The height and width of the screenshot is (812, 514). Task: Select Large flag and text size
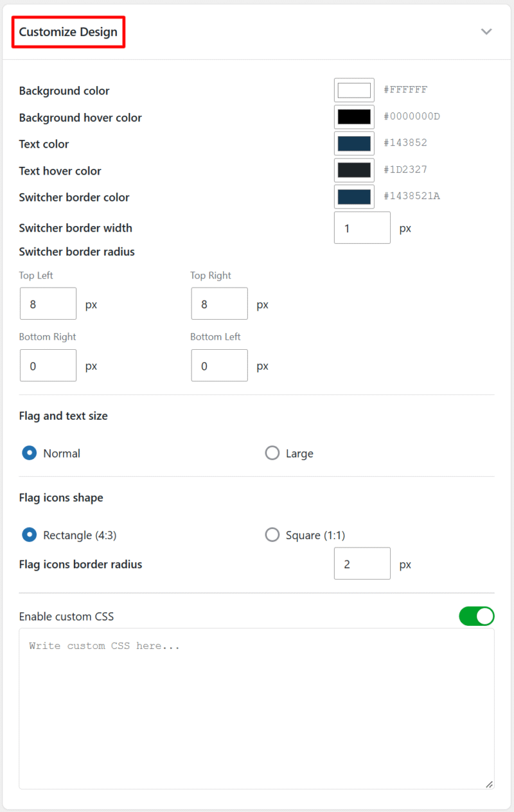coord(272,453)
